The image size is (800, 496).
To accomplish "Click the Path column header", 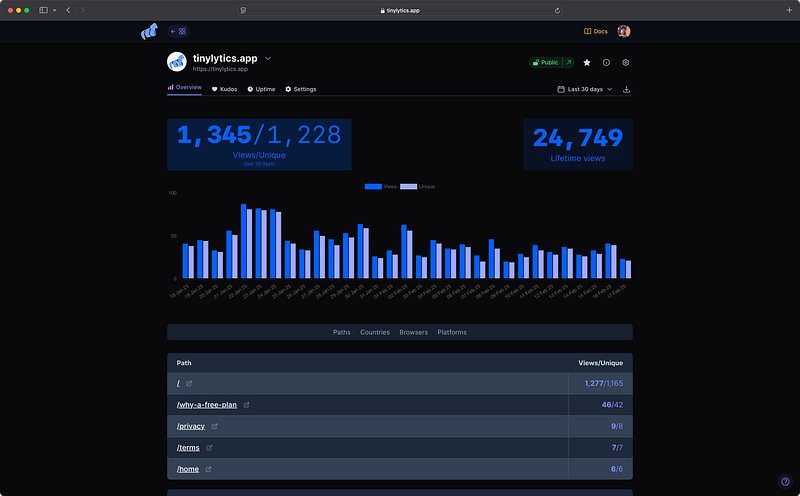I will coord(184,363).
